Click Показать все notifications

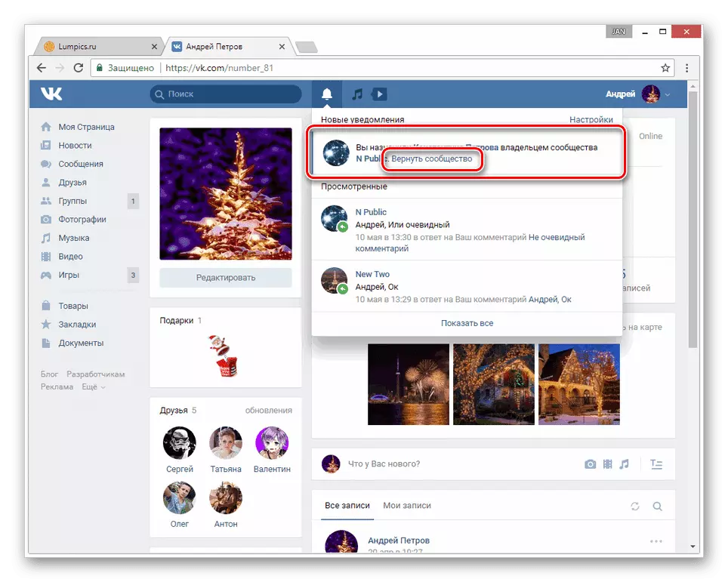[x=467, y=323]
